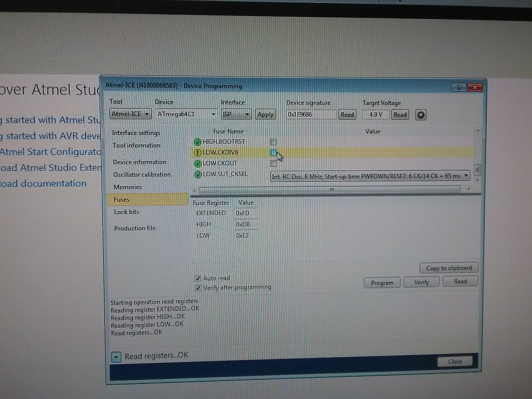Close the Device Programming window
Viewport: 532px width, 399px height.
tap(475, 88)
